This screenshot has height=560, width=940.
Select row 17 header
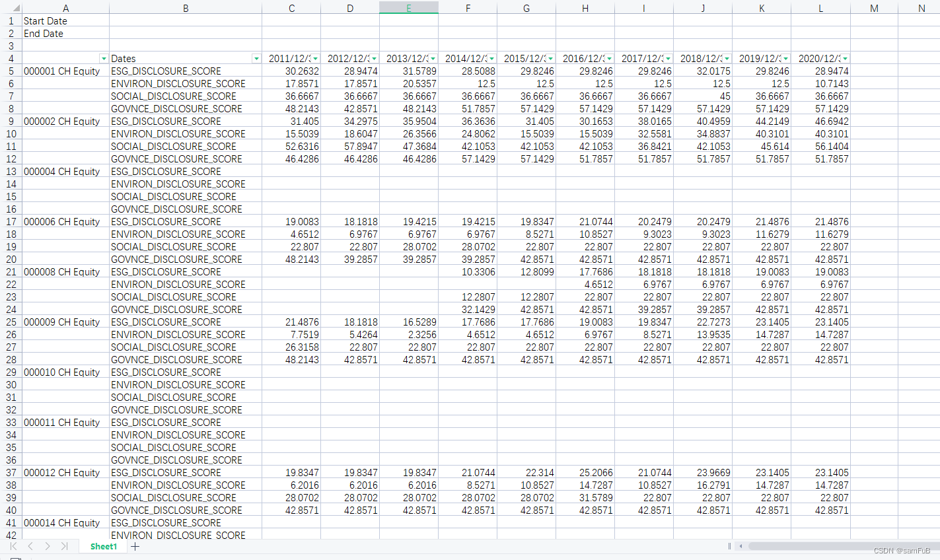click(11, 222)
